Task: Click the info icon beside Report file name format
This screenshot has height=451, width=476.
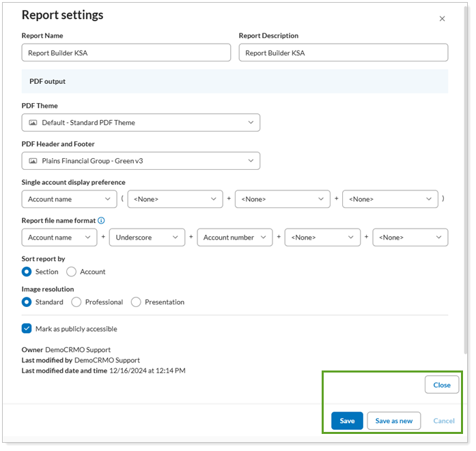Action: tap(101, 220)
